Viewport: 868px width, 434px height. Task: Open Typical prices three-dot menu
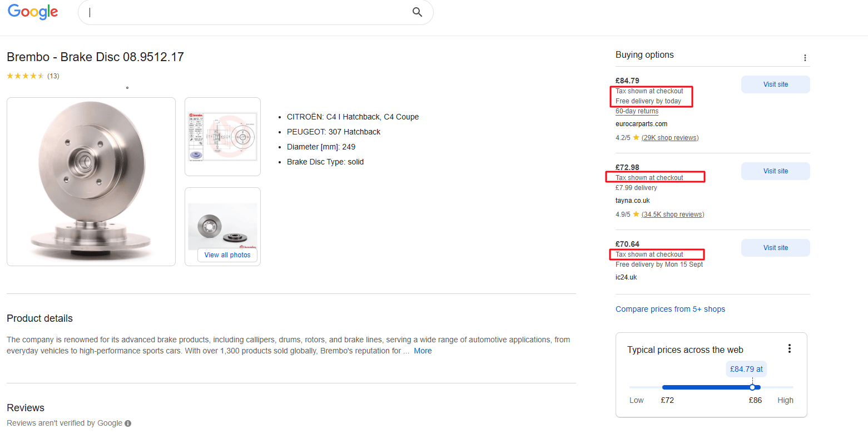click(789, 348)
